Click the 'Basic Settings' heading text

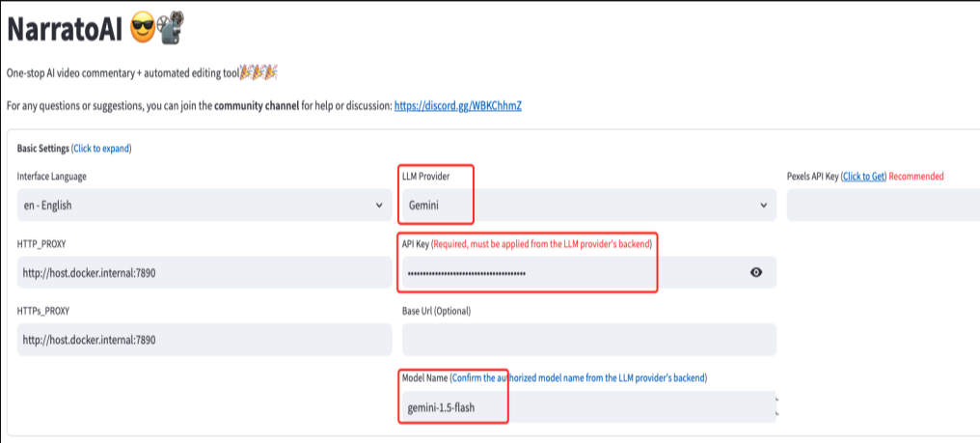tap(43, 149)
